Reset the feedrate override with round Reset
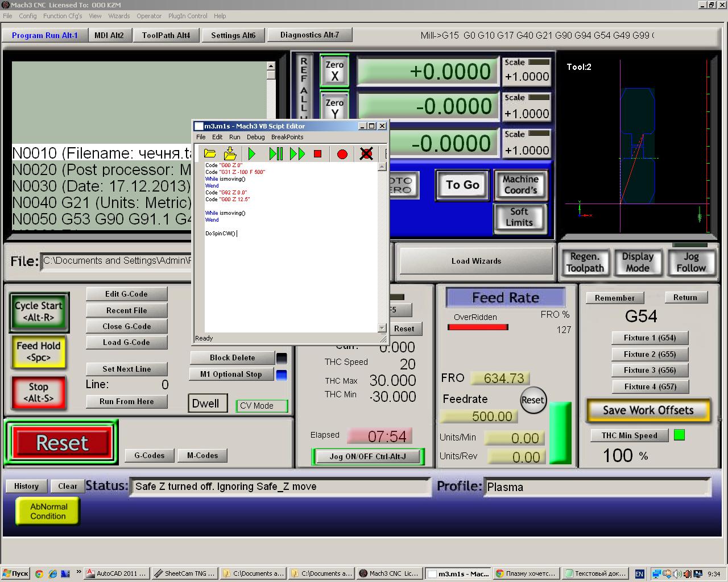The height and width of the screenshot is (582, 728). click(x=533, y=400)
